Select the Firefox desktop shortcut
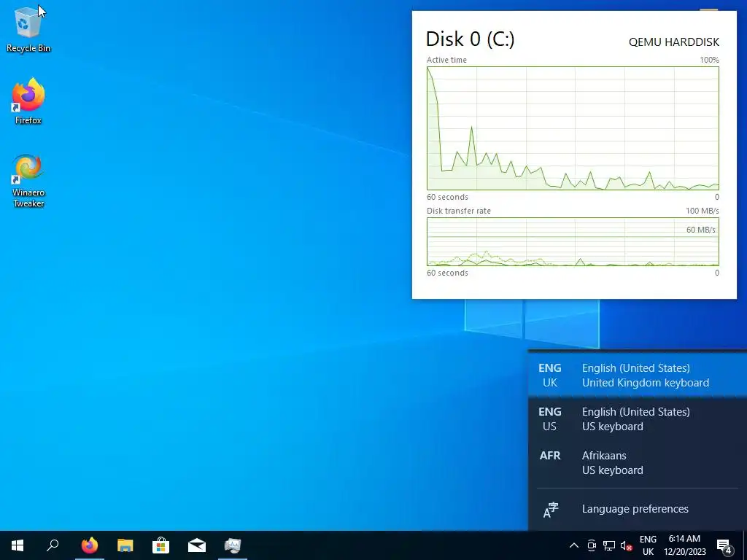The image size is (747, 560). 28,101
